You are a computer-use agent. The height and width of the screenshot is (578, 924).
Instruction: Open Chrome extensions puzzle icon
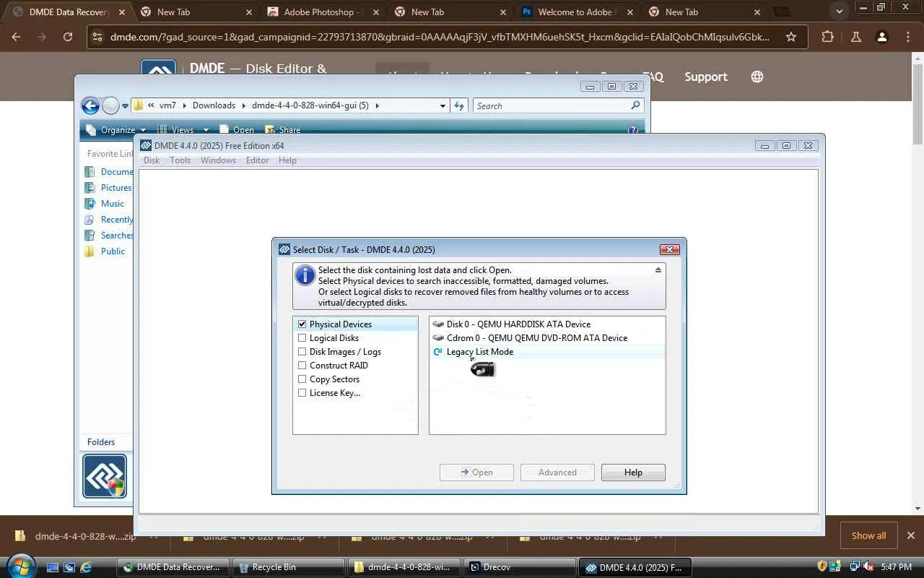point(827,37)
